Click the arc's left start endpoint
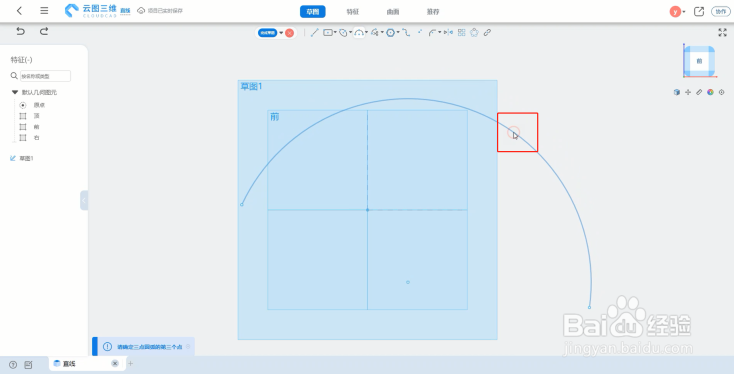Screen dimensions: 734x374 point(242,205)
